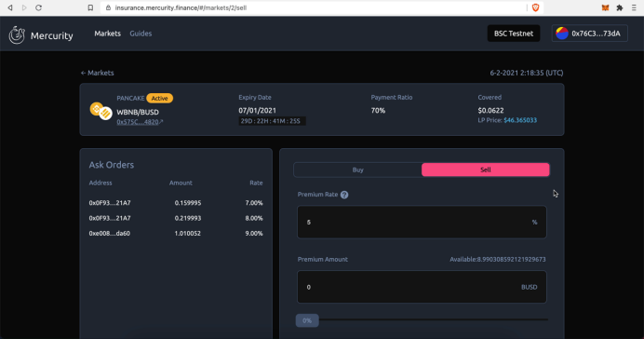This screenshot has width=644, height=339.
Task: Click the PANCAKE label
Action: click(x=130, y=98)
